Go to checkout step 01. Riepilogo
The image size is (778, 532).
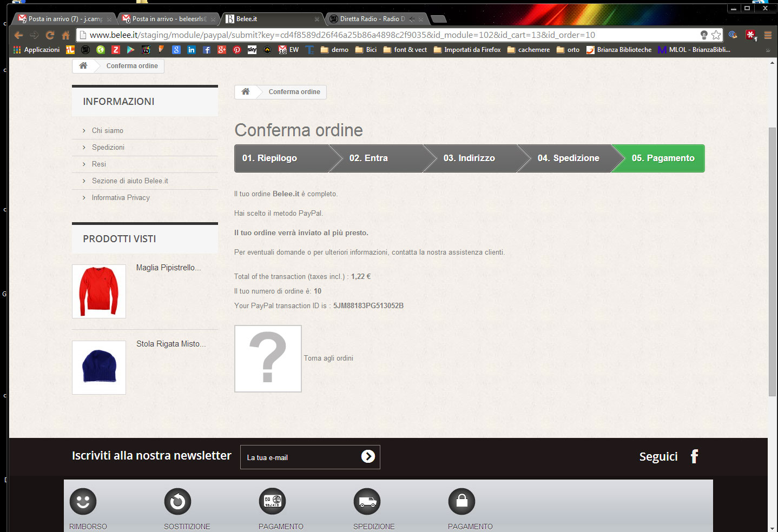tap(282, 158)
